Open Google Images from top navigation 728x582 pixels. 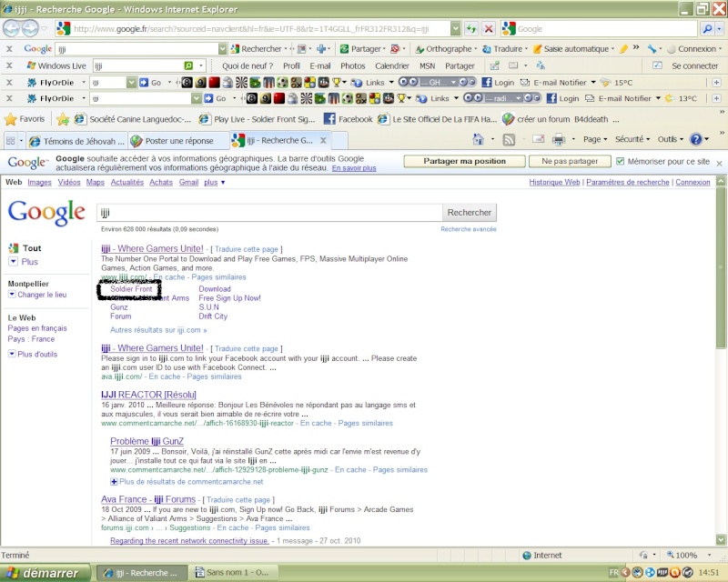39,183
